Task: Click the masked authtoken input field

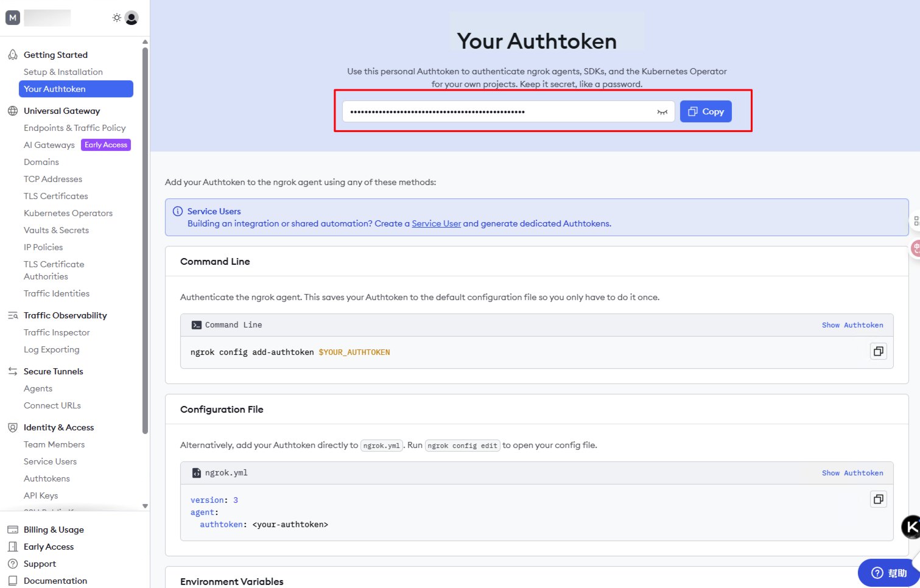Action: (508, 111)
